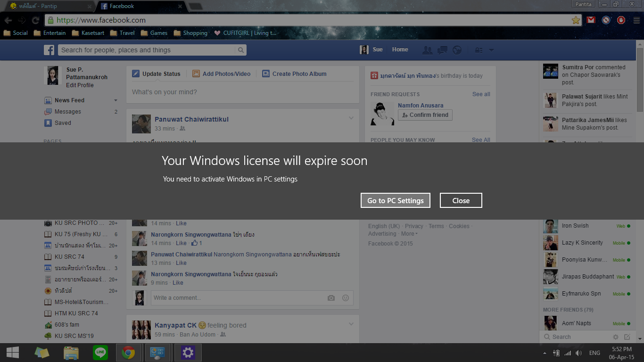Open the Control Panel taskbar icon
The width and height of the screenshot is (644, 362).
click(157, 353)
